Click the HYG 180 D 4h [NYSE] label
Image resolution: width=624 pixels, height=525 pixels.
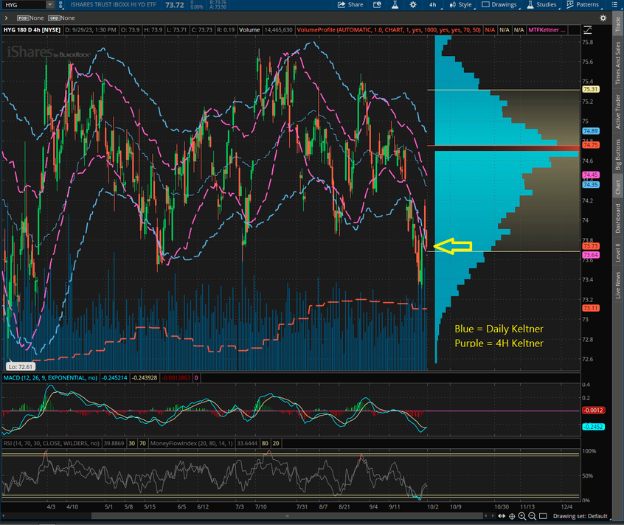[32, 30]
